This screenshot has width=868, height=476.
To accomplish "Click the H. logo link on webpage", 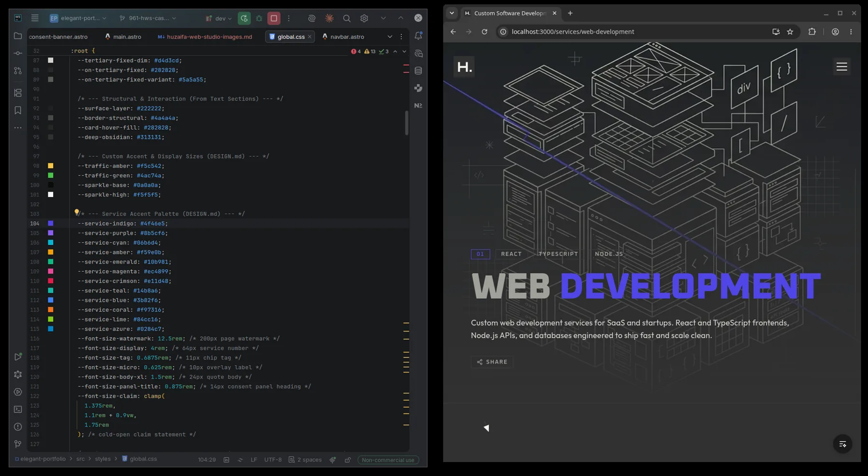I will coord(464,66).
